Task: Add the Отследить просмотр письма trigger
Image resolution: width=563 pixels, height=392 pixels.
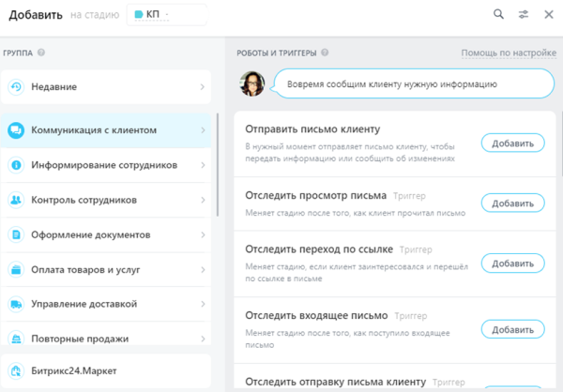Action: point(512,204)
